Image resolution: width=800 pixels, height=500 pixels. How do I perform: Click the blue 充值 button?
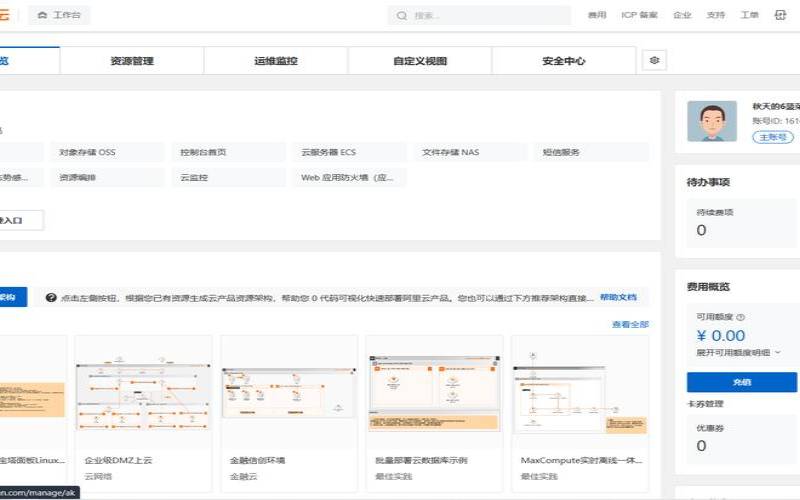742,382
